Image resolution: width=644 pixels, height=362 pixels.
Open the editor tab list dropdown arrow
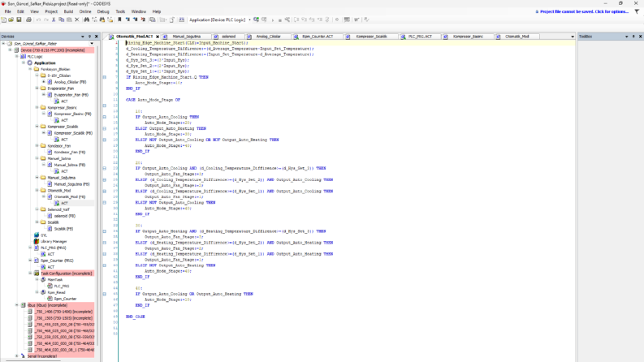pyautogui.click(x=573, y=37)
